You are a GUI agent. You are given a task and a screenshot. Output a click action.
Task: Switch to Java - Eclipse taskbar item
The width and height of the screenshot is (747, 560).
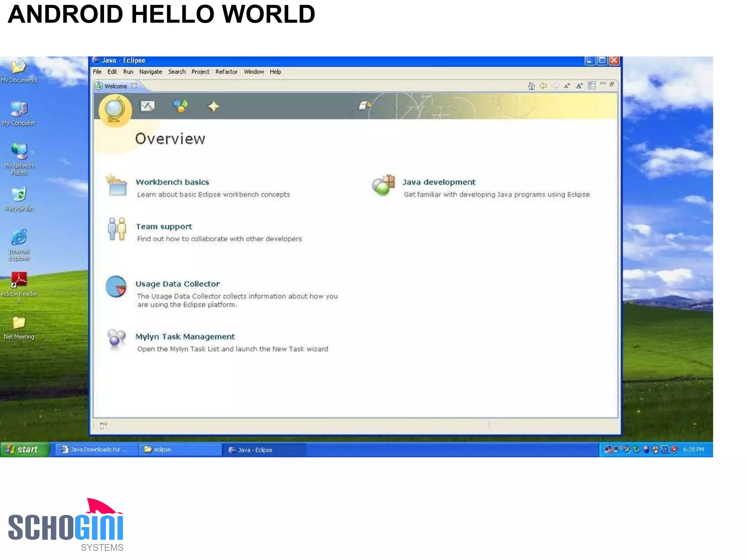point(264,450)
